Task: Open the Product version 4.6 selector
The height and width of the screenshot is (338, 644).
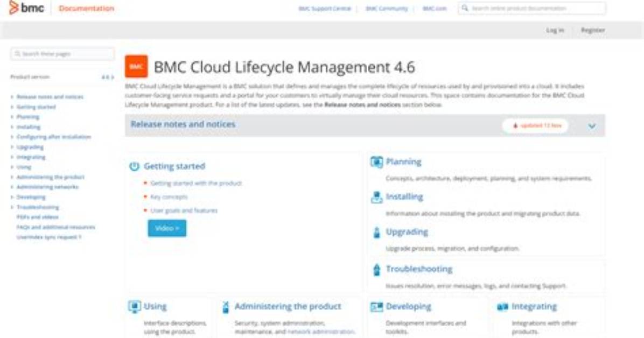Action: pyautogui.click(x=108, y=77)
